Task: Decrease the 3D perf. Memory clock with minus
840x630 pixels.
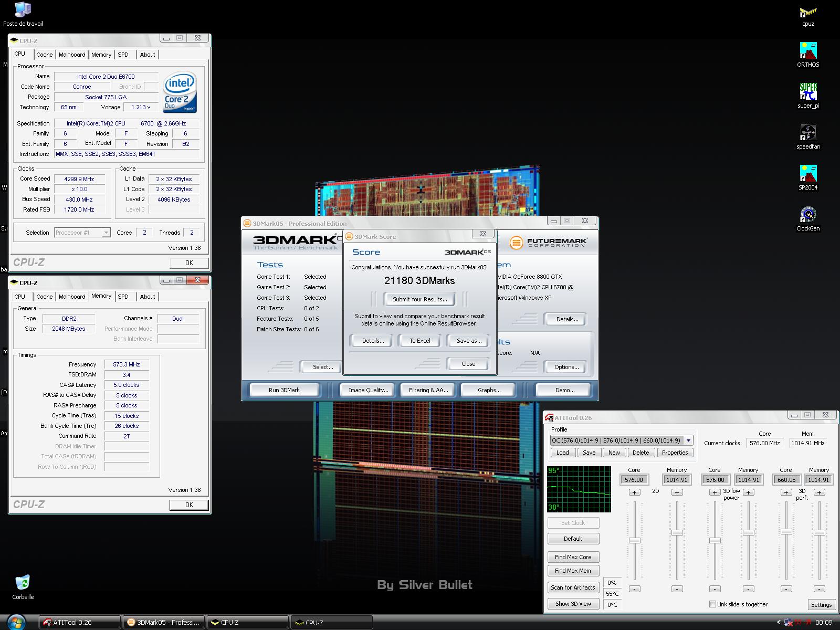Action: [x=819, y=589]
